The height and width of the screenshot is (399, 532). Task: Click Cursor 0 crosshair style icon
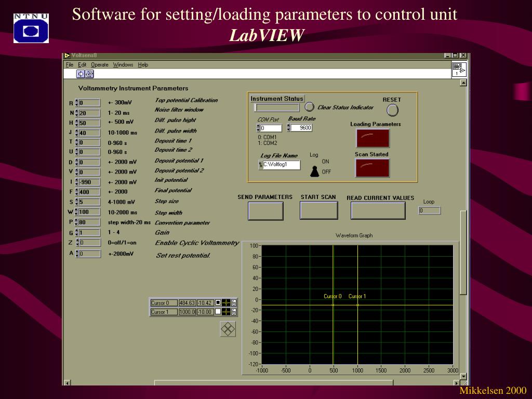coord(226,303)
